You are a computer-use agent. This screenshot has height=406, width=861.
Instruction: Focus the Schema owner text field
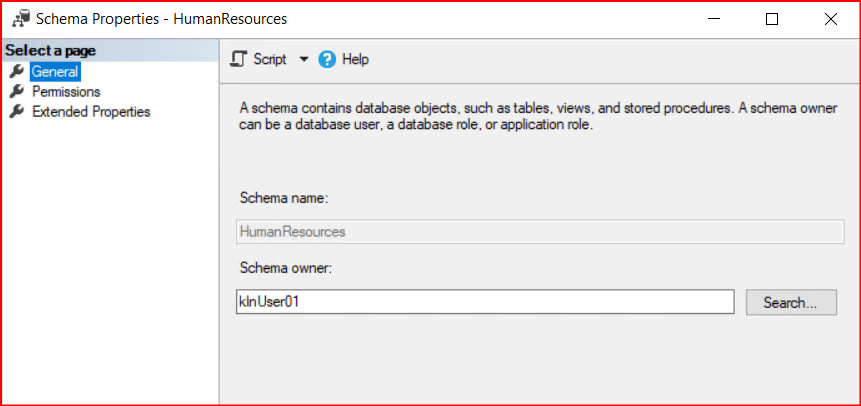coord(484,301)
